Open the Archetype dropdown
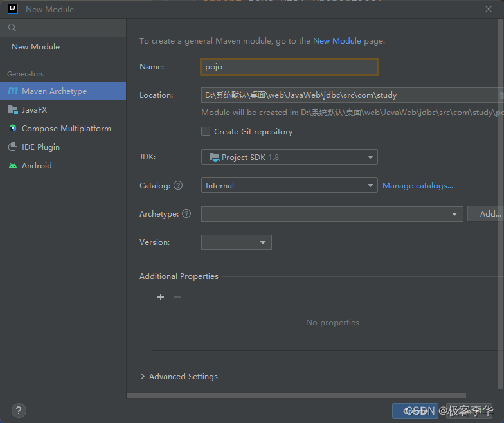 (x=332, y=214)
